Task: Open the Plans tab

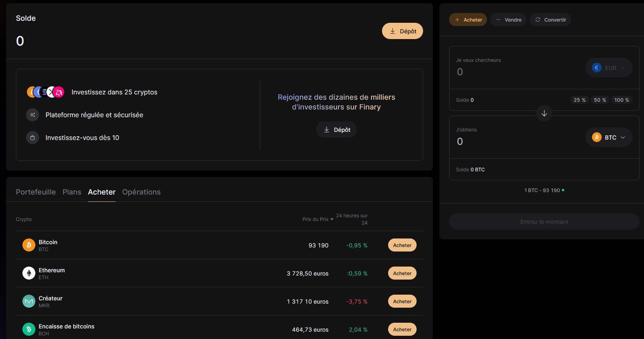Action: 72,192
